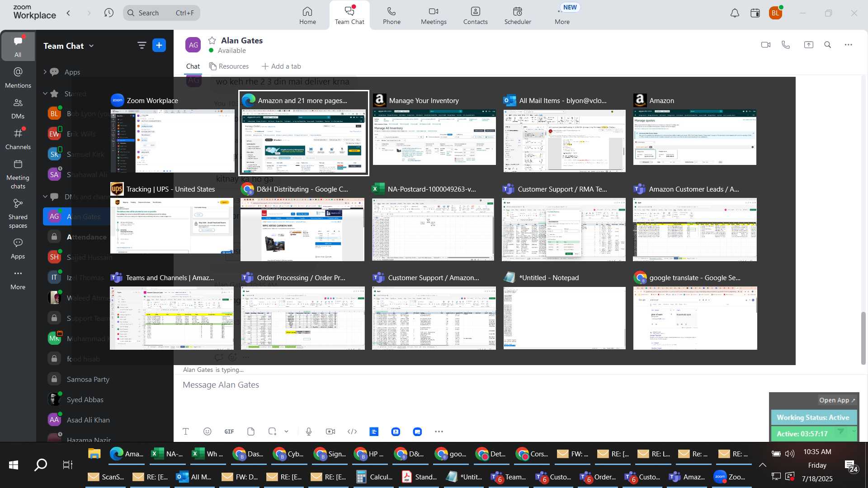Collapse the DMs and channels section
The height and width of the screenshot is (488, 868).
[x=45, y=197]
